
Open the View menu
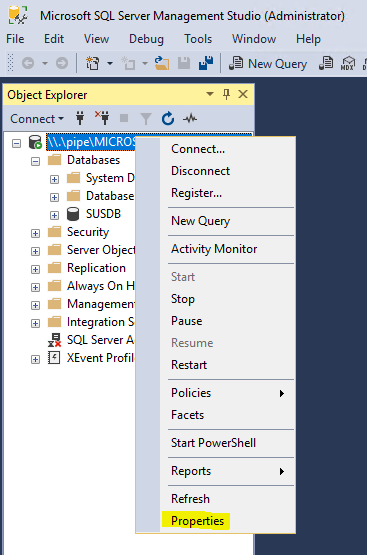tap(96, 39)
